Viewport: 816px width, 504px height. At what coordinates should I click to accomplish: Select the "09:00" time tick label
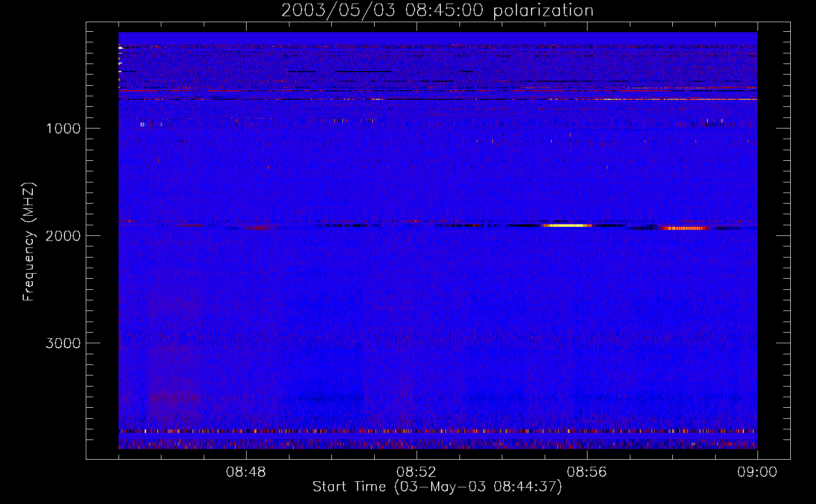[x=757, y=472]
